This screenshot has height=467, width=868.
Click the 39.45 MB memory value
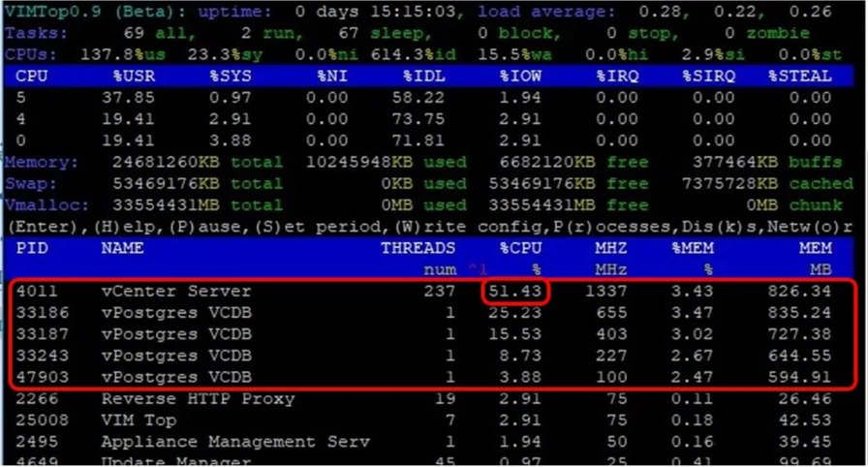(x=805, y=442)
